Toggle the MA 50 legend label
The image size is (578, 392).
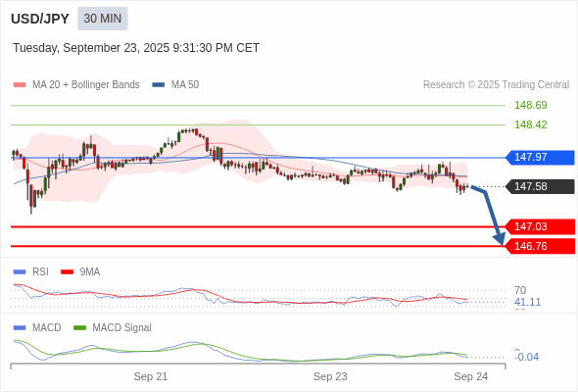pyautogui.click(x=185, y=85)
